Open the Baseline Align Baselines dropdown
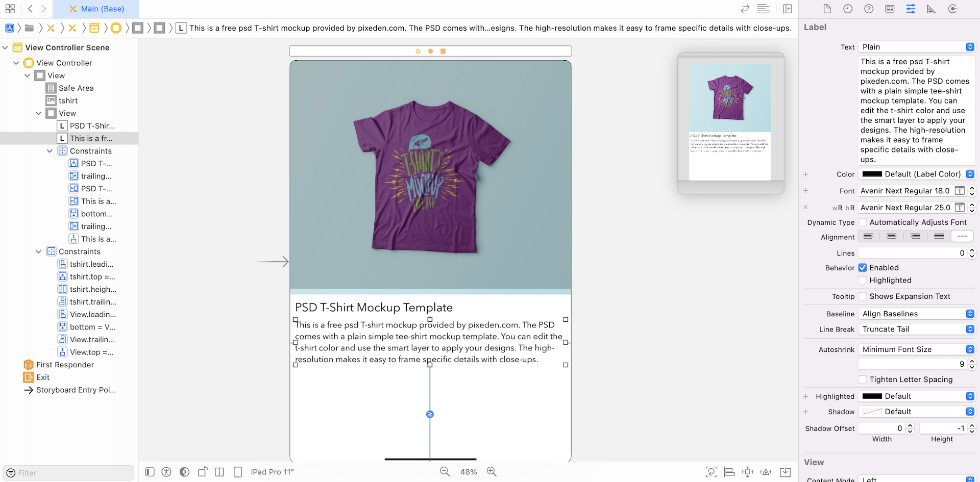Viewport: 980px width, 482px height. pos(916,314)
